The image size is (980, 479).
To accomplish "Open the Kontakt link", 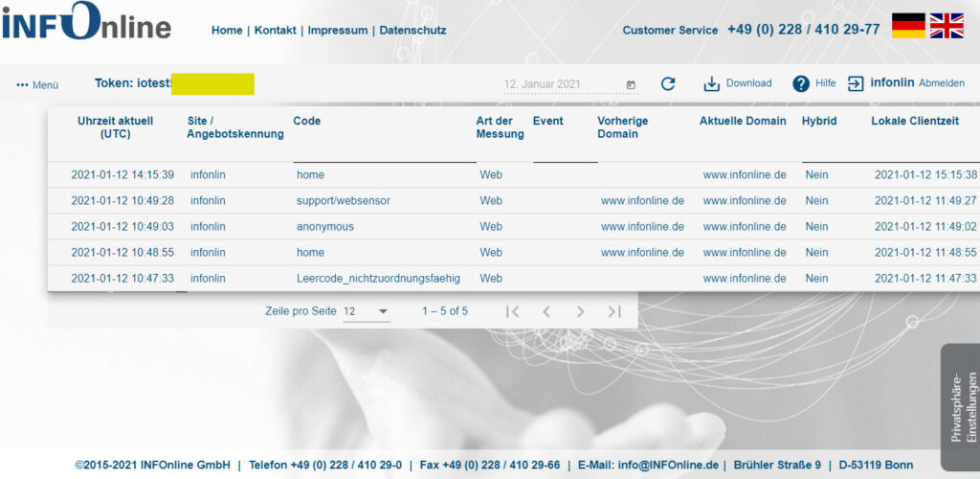I will click(275, 30).
